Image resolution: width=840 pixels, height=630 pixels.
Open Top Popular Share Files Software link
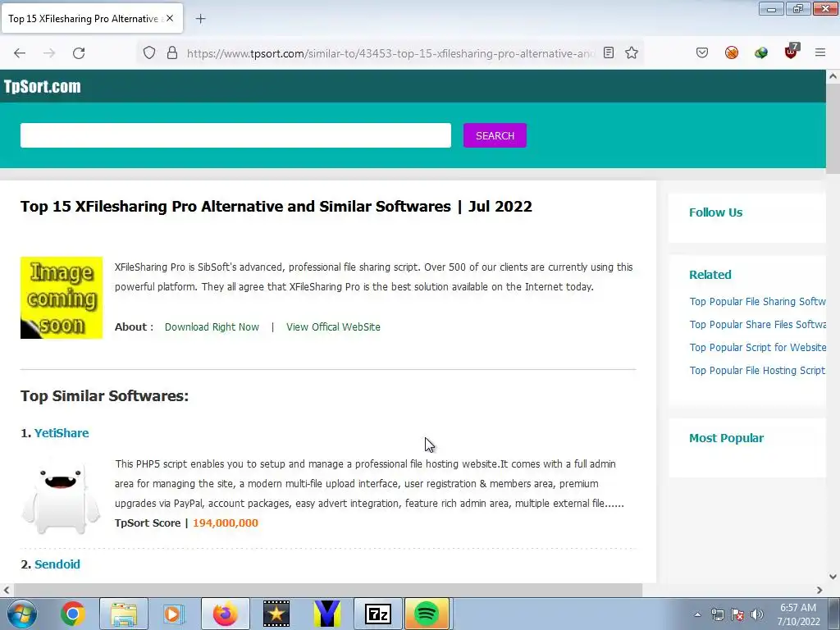coord(757,325)
